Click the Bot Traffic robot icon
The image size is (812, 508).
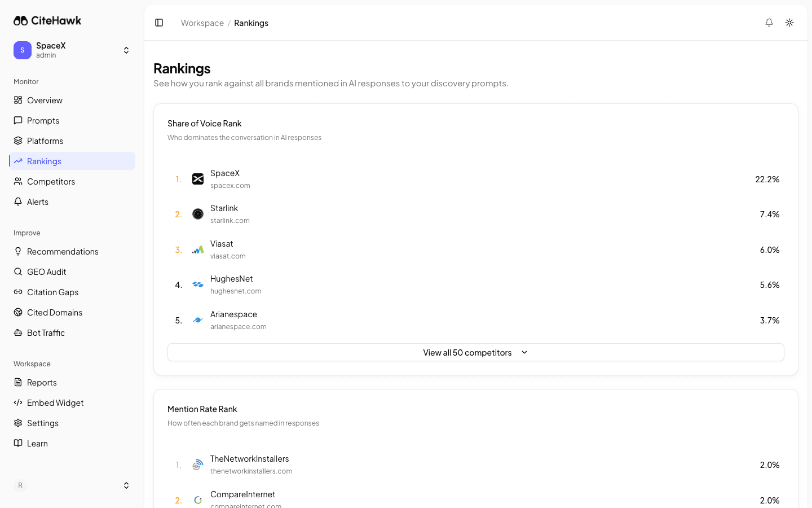[18, 332]
